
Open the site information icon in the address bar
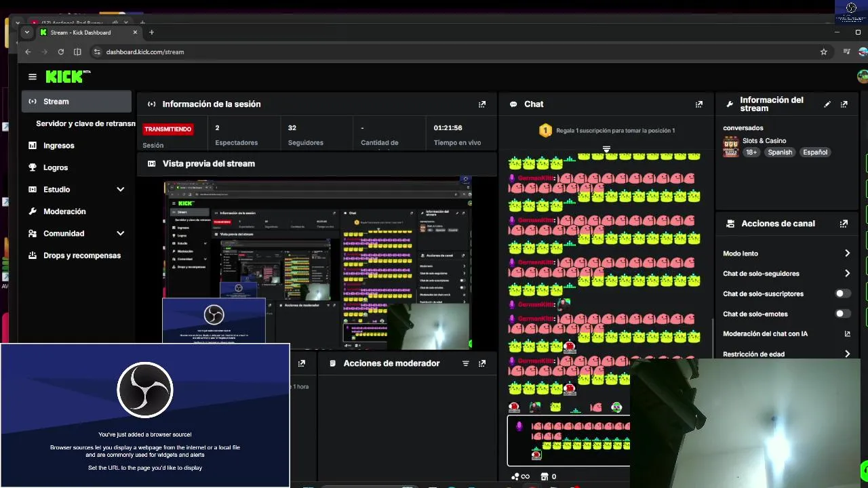(x=97, y=52)
